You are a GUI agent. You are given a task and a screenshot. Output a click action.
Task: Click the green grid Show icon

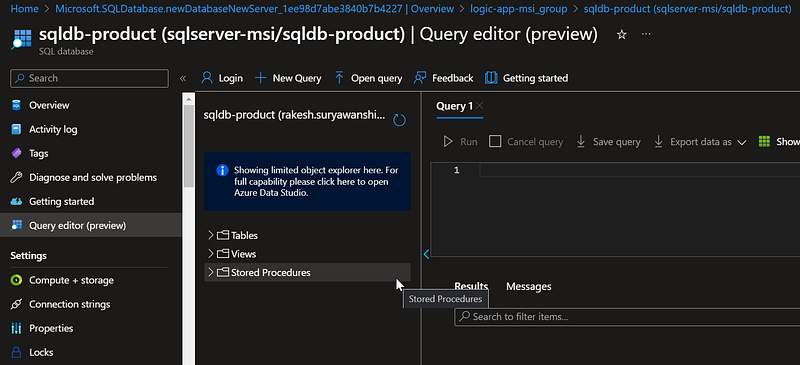(x=764, y=141)
